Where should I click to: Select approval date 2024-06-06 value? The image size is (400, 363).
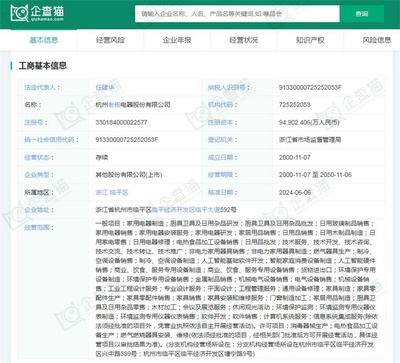pyautogui.click(x=295, y=192)
